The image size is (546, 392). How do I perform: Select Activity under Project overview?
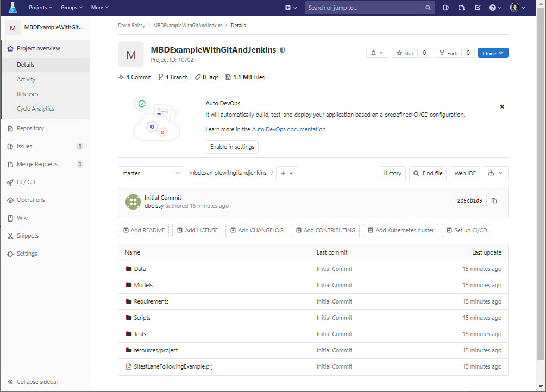pos(26,79)
